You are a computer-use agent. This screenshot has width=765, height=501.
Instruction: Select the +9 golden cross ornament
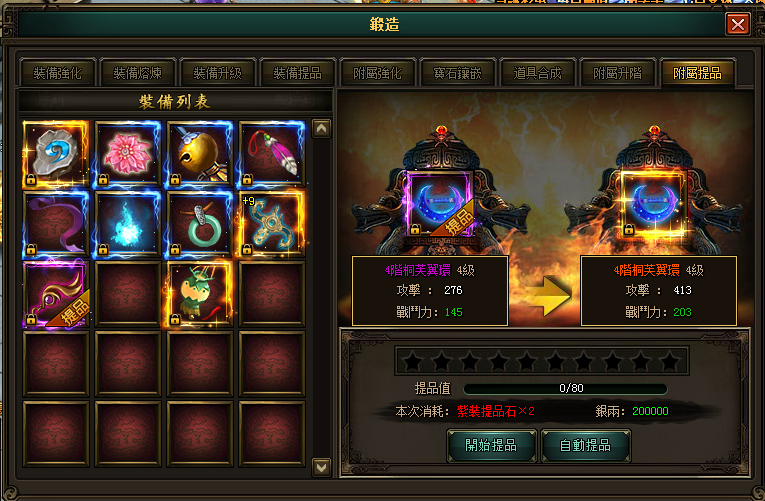pyautogui.click(x=272, y=224)
